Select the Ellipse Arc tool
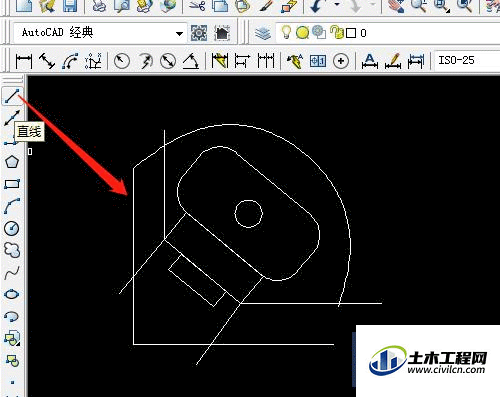The width and height of the screenshot is (500, 397). pyautogui.click(x=12, y=316)
